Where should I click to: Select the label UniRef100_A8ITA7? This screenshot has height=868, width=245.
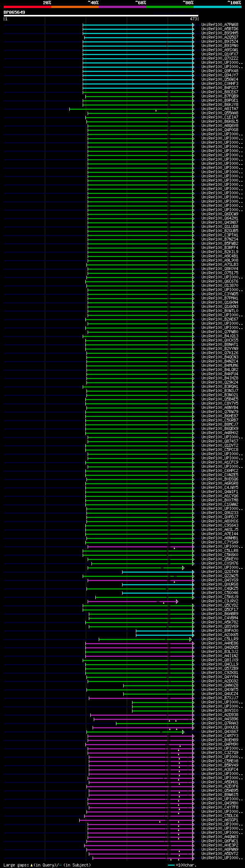tap(220, 109)
